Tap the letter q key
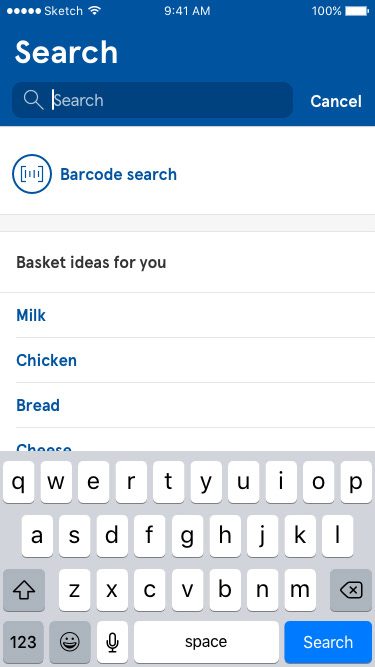Viewport: 375px width, 667px height. tap(19, 482)
